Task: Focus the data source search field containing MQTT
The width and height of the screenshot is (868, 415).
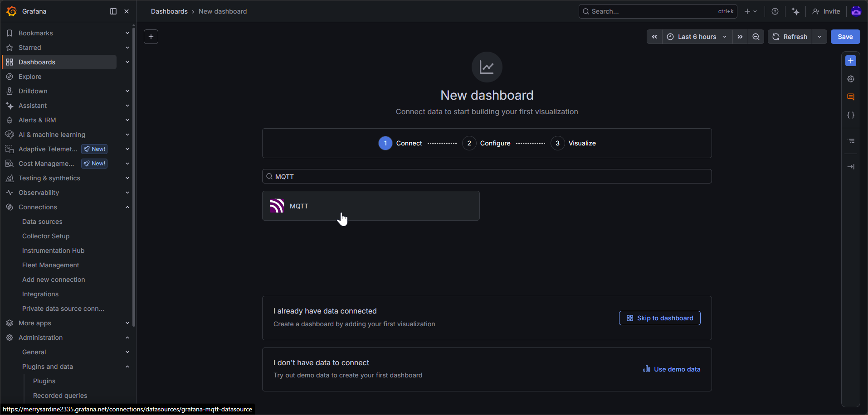Action: point(487,176)
